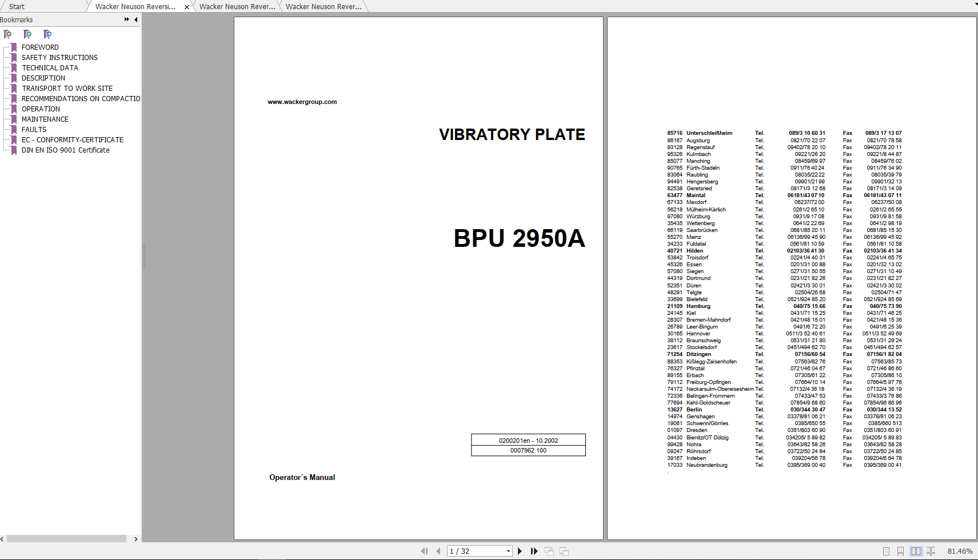Close the active Wacker Neuson document tab

pyautogui.click(x=187, y=7)
